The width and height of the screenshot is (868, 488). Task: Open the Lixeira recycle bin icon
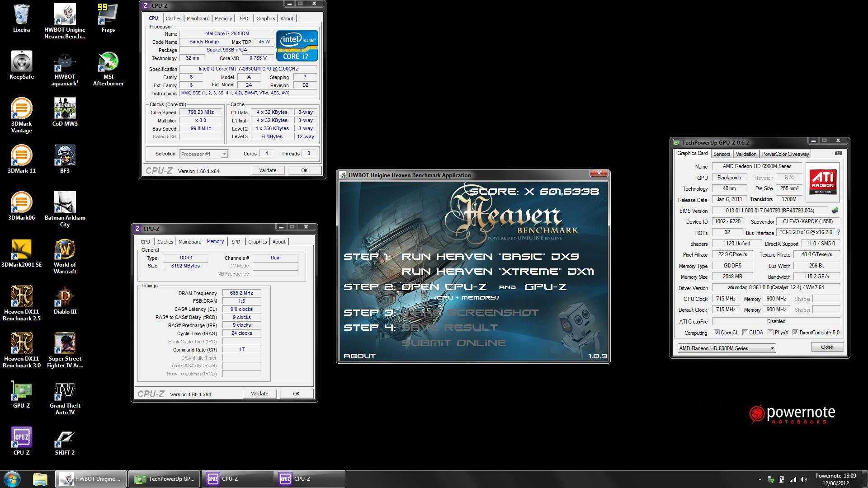pyautogui.click(x=21, y=18)
